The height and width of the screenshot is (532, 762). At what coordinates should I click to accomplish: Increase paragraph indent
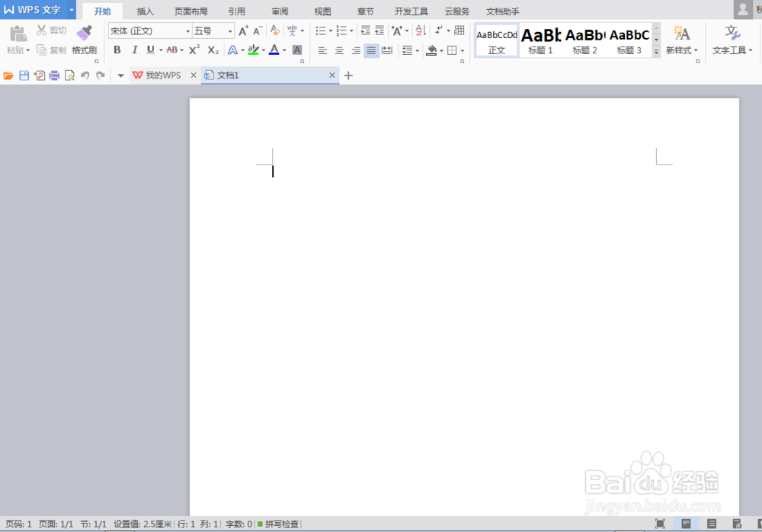click(379, 30)
